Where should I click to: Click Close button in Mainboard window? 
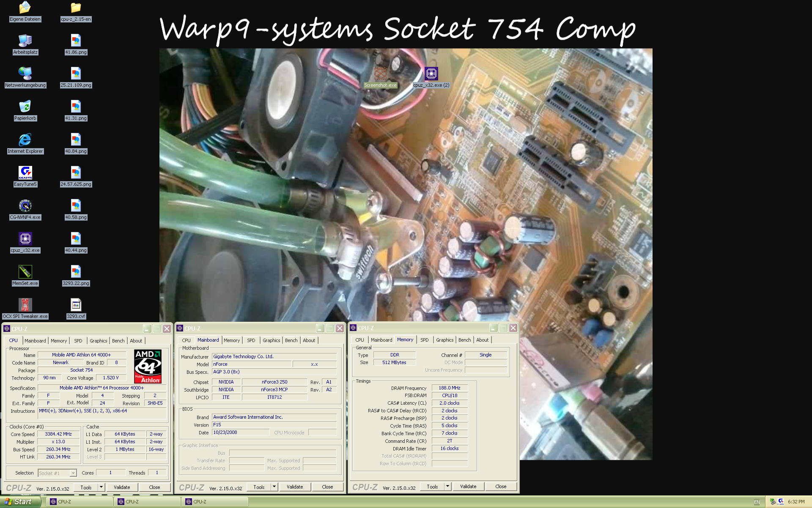pyautogui.click(x=327, y=487)
